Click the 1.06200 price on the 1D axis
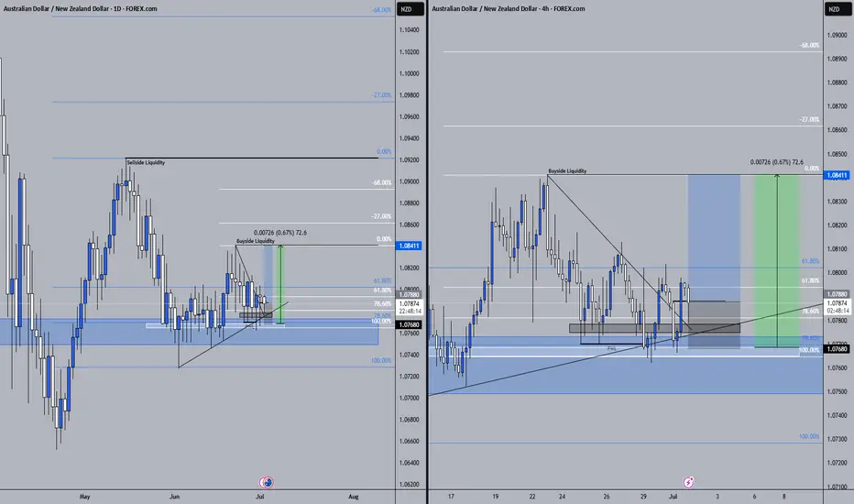The image size is (854, 504). click(x=409, y=485)
